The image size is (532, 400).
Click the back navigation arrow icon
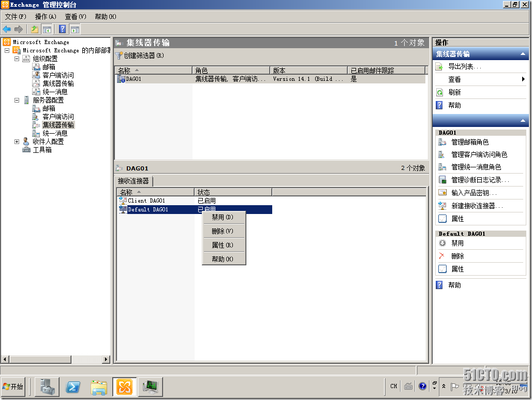7,29
